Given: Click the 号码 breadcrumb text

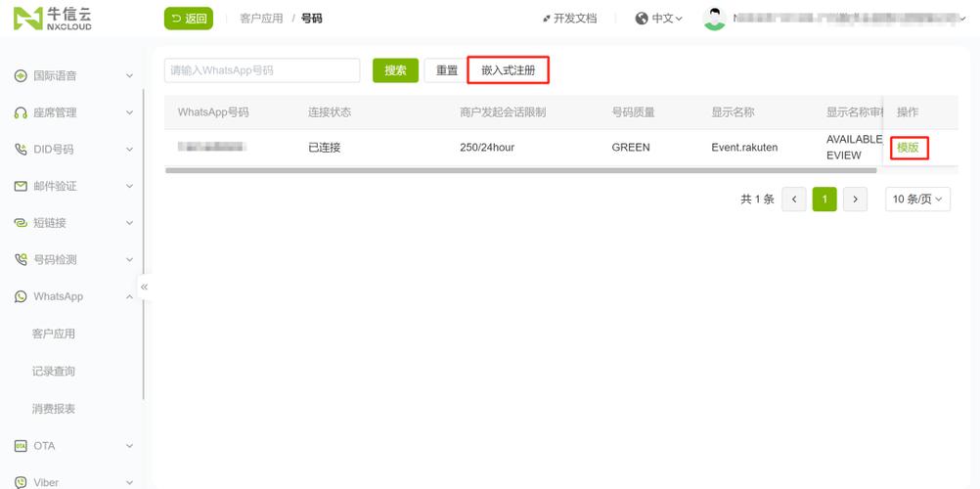Looking at the screenshot, I should pyautogui.click(x=312, y=19).
